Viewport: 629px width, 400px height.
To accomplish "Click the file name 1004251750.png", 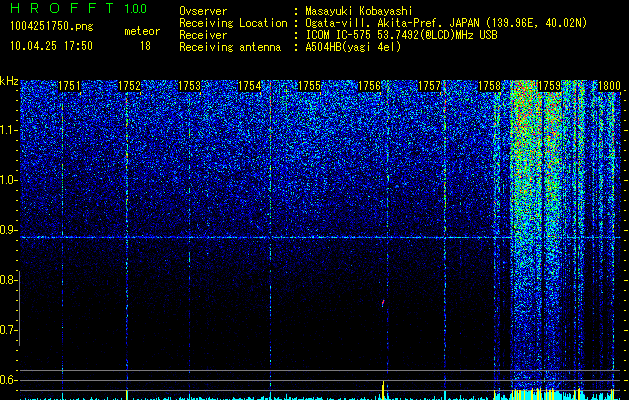I will tap(52, 27).
